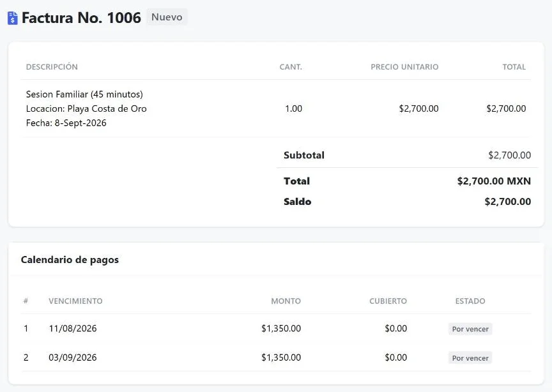Image resolution: width=552 pixels, height=392 pixels.
Task: Click the quantity value 1.00
Action: click(294, 109)
